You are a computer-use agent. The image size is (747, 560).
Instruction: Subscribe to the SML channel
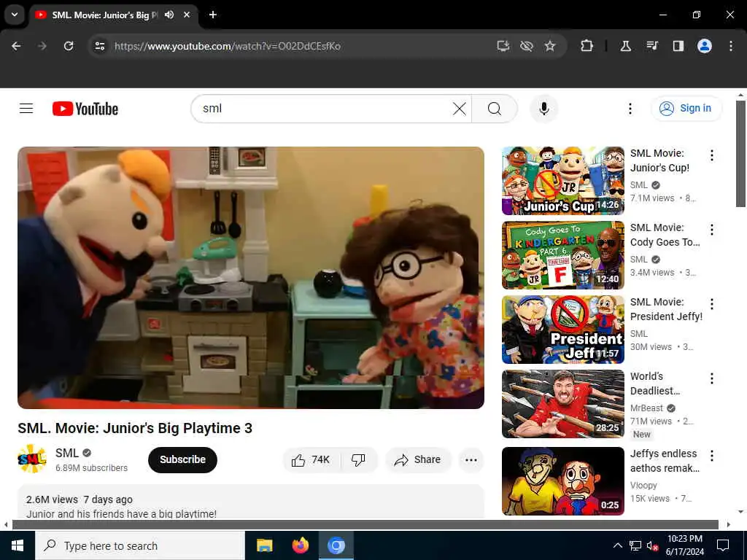click(x=182, y=459)
